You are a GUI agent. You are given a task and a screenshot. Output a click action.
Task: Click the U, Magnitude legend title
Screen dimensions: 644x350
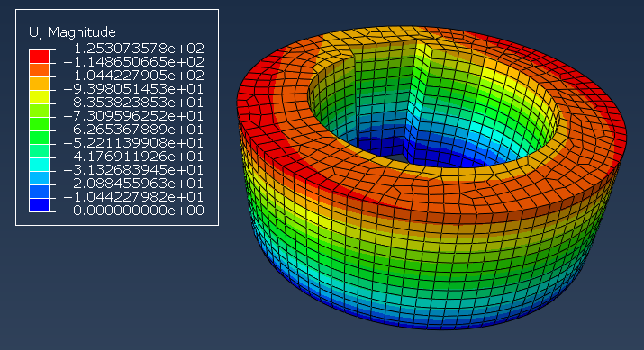coord(72,32)
